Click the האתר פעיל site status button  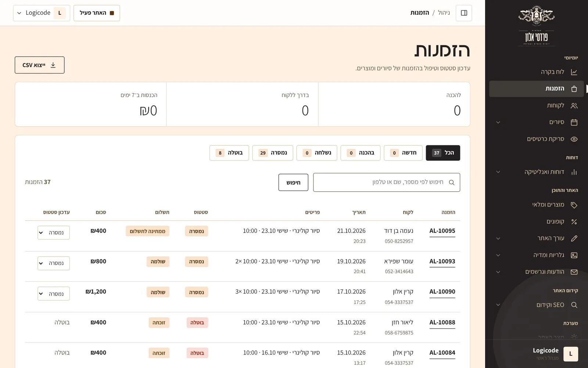97,13
